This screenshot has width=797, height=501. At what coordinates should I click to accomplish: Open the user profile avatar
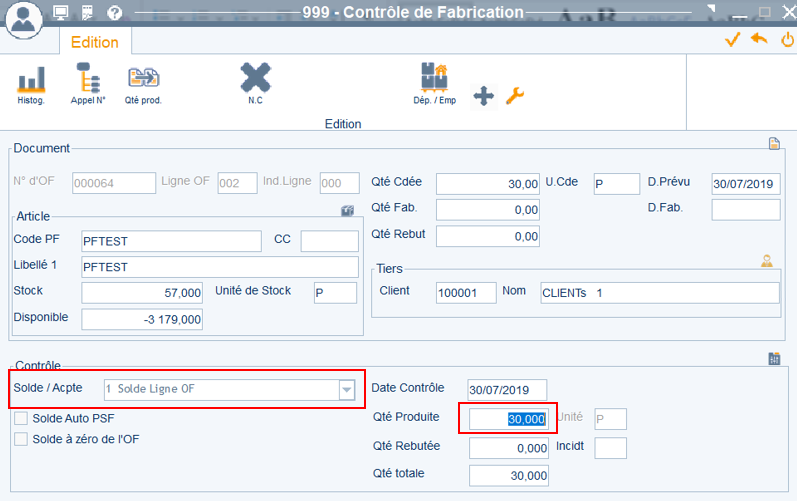tap(24, 19)
